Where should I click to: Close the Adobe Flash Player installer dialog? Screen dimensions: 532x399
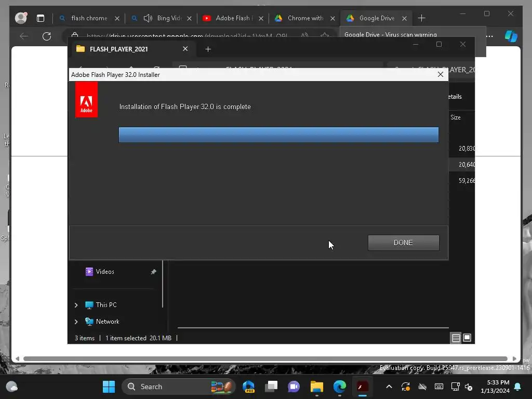click(441, 74)
